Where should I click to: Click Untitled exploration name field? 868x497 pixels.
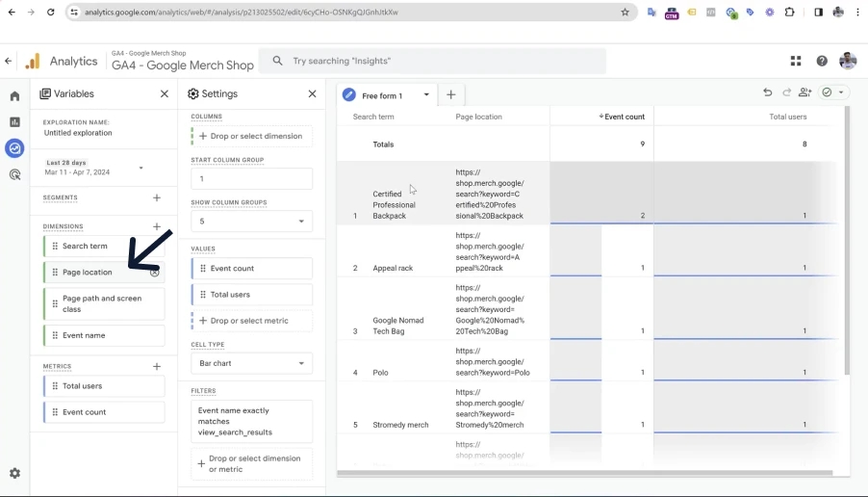pyautogui.click(x=78, y=133)
